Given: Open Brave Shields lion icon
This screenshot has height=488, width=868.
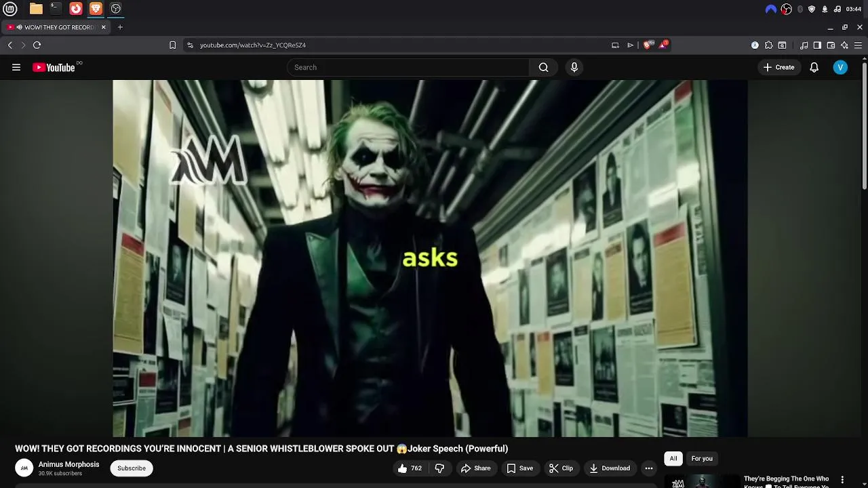Looking at the screenshot, I should [x=647, y=45].
